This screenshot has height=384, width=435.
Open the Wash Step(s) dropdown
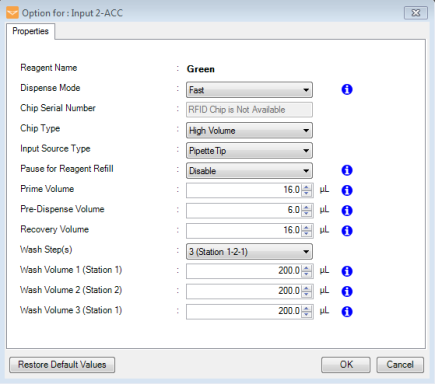click(x=249, y=252)
